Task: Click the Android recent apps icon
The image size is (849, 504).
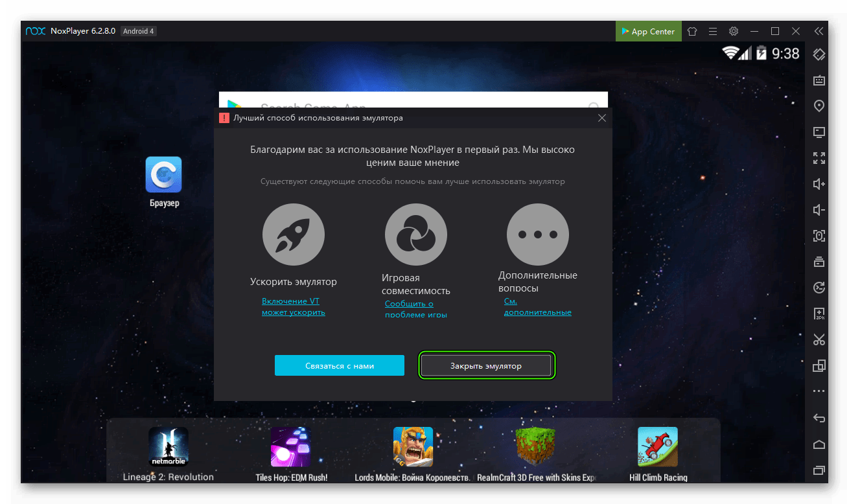Action: (819, 470)
